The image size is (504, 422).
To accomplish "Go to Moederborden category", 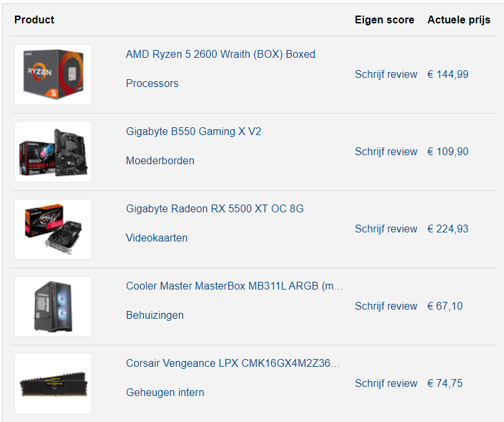I will pyautogui.click(x=160, y=160).
